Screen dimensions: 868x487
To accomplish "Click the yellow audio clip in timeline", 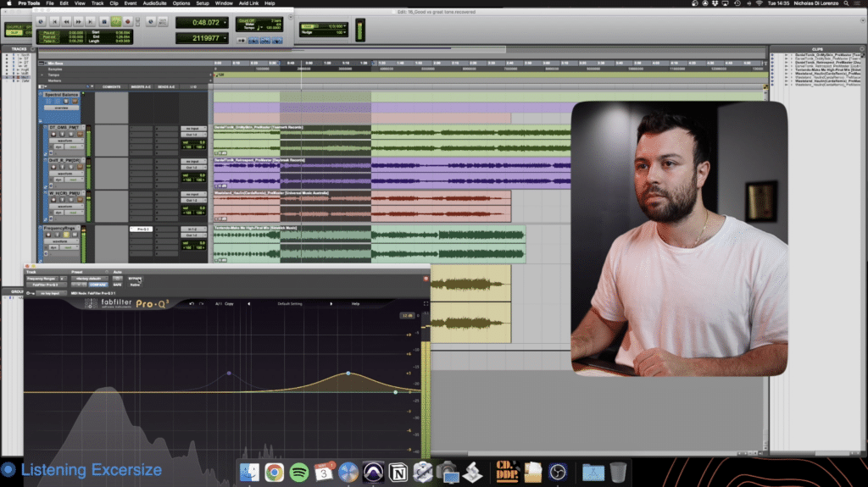I will tap(470, 303).
